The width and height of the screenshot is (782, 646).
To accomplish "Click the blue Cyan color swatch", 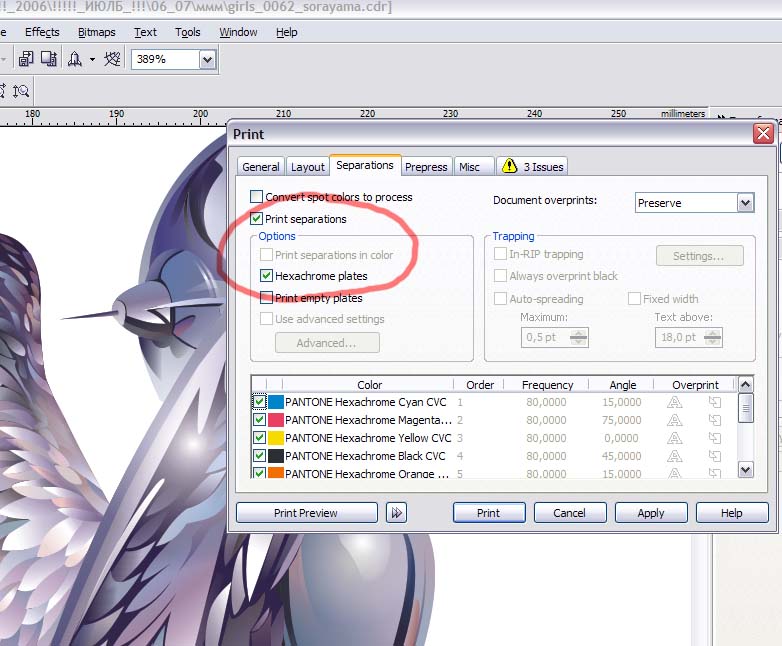I will pyautogui.click(x=276, y=402).
